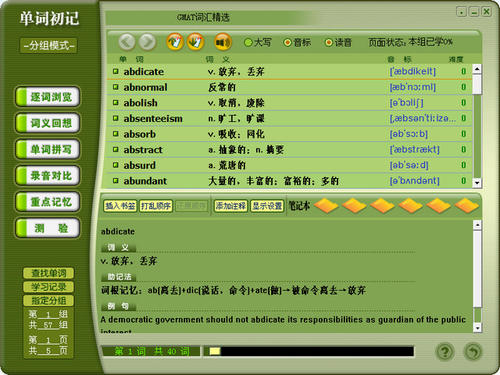Click the previous page up-arrow icon
500x375 pixels.
point(175,42)
